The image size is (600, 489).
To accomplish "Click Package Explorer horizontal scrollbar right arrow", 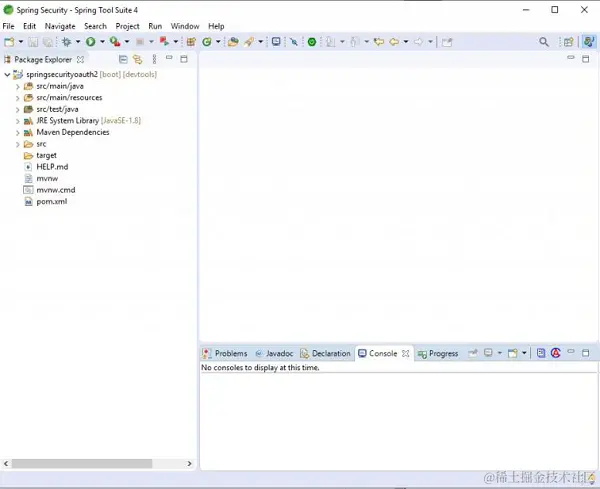I will (x=189, y=464).
